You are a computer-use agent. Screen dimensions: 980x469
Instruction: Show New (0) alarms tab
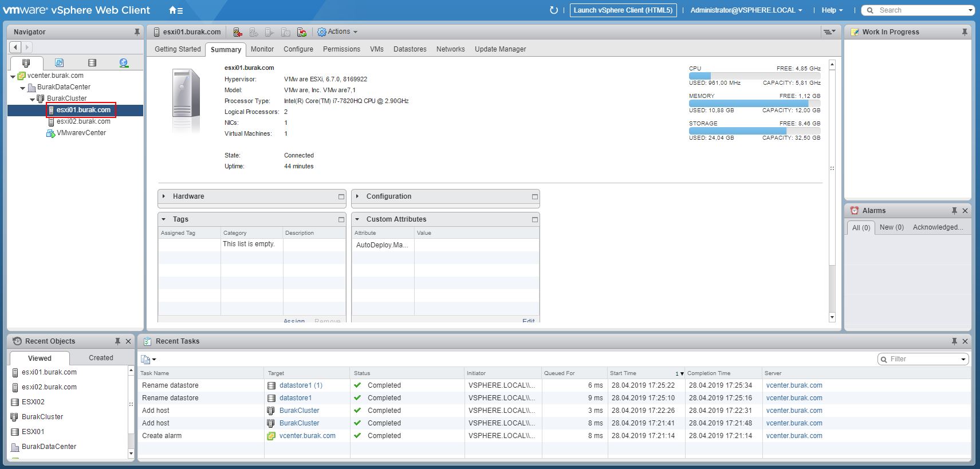892,227
